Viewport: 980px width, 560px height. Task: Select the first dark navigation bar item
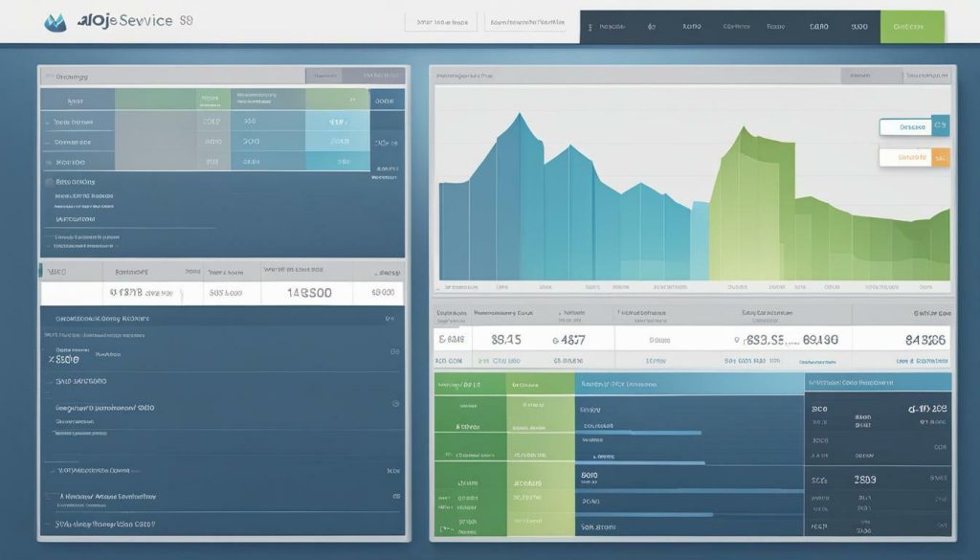click(x=611, y=27)
